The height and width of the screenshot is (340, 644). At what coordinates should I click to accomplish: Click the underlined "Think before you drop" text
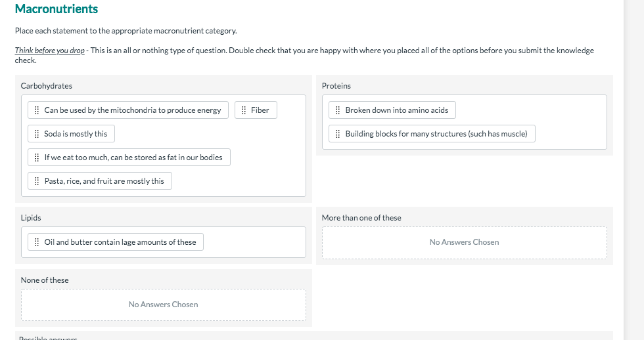50,51
